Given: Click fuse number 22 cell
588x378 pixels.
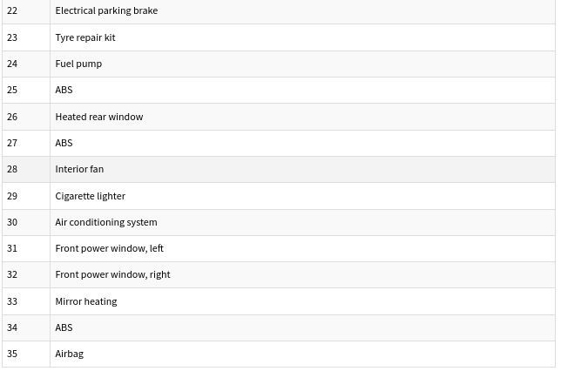Looking at the screenshot, I should [12, 10].
